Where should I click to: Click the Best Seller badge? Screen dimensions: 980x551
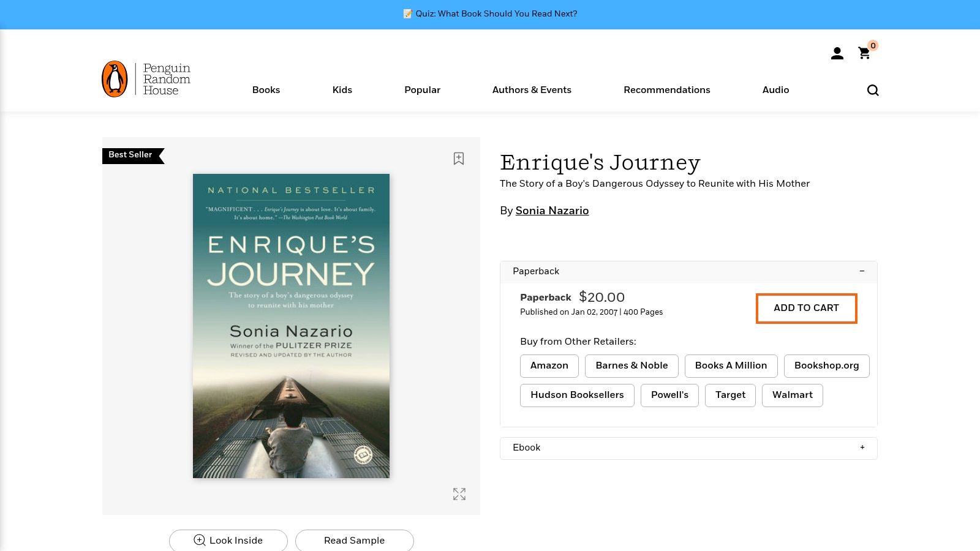133,155
